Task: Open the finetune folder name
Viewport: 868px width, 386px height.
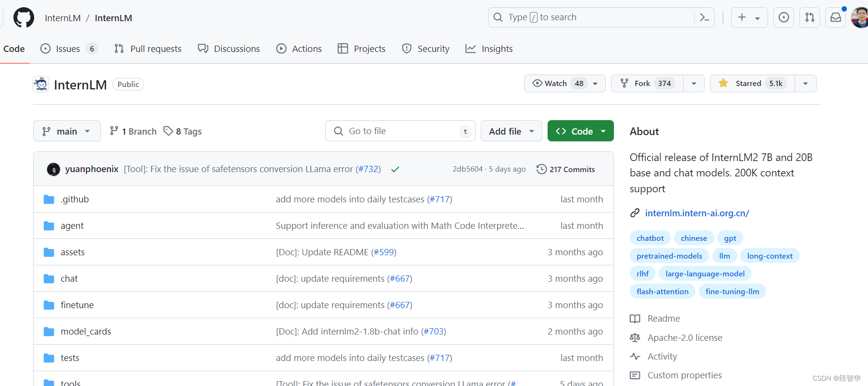Action: pyautogui.click(x=77, y=305)
